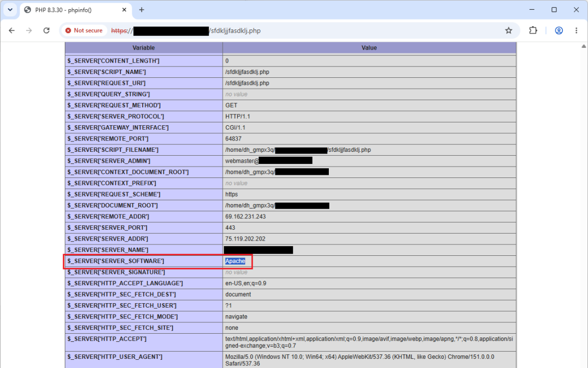This screenshot has height=368, width=588.
Task: Click the $_SERVER['CONTENT_LENGTH'] variable cell
Action: [144, 61]
